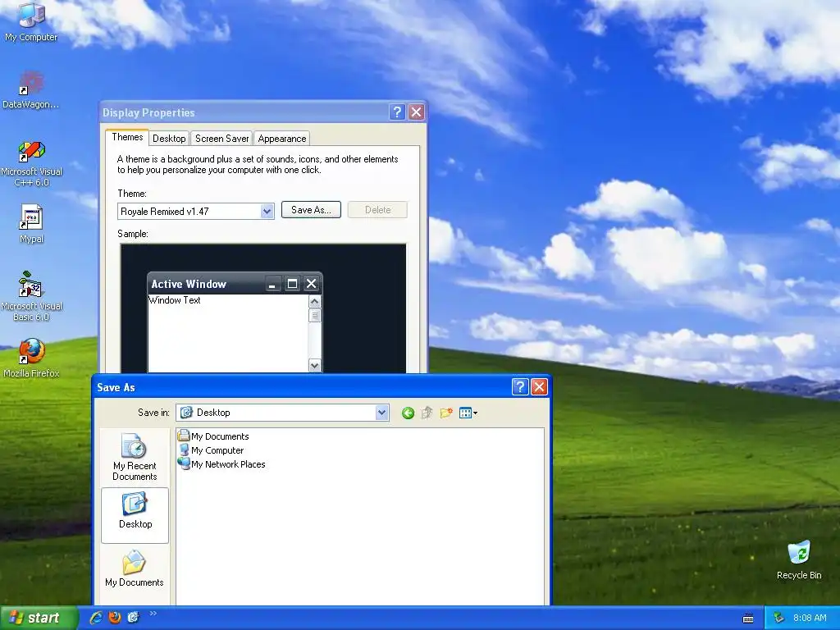Click sample Active Window close button
The width and height of the screenshot is (840, 630).
point(311,284)
